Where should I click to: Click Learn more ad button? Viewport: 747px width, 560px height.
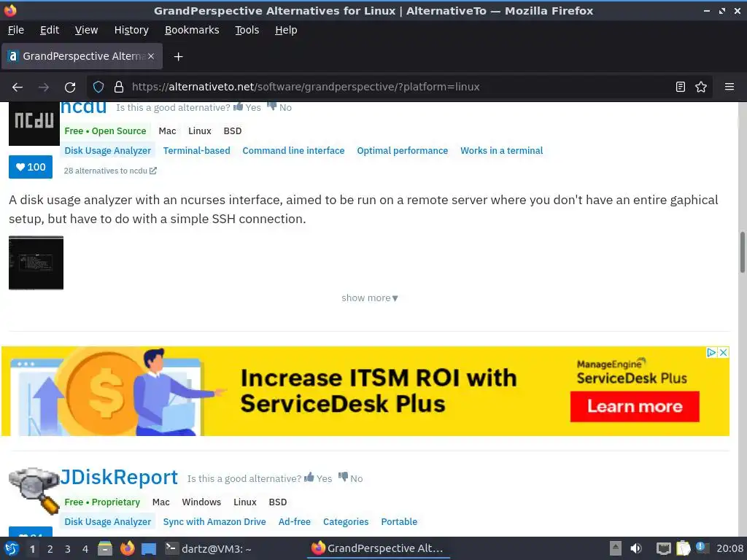635,407
